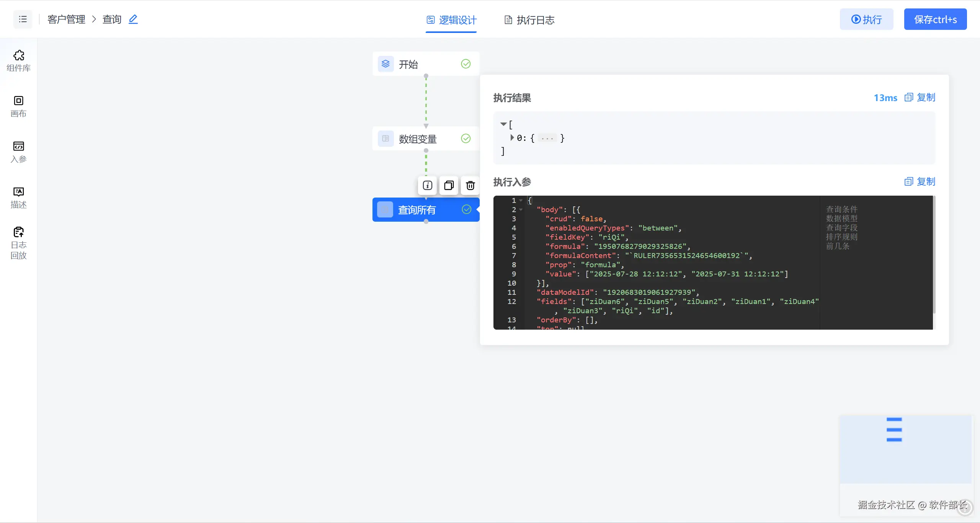980x523 pixels.
Task: Click the edit pencil next to 查询
Action: coord(133,19)
